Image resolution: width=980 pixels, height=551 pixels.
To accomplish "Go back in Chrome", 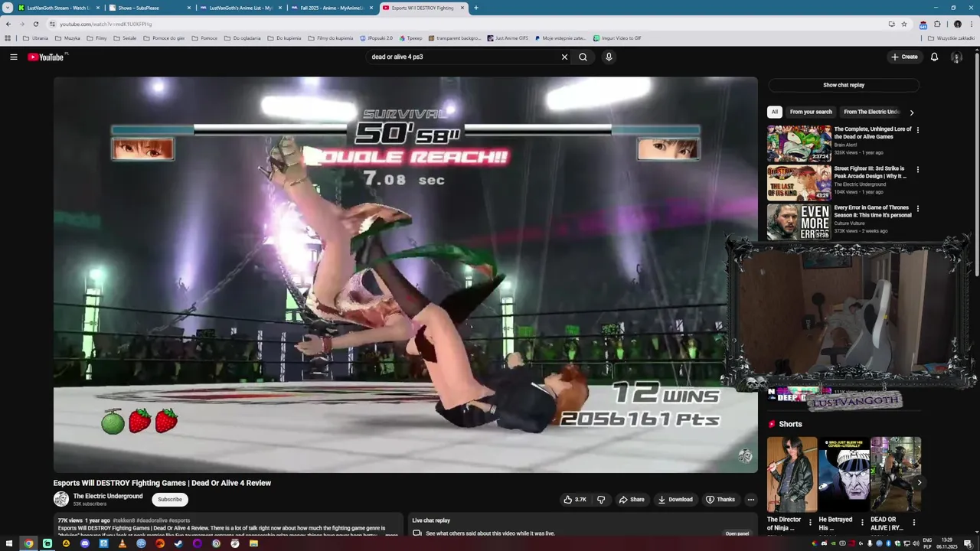I will 8,24.
